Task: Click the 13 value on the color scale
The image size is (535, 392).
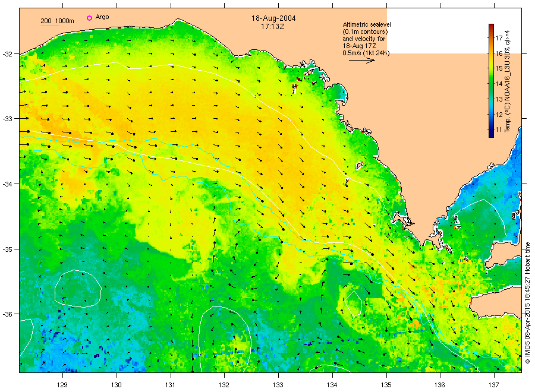Action: click(499, 99)
